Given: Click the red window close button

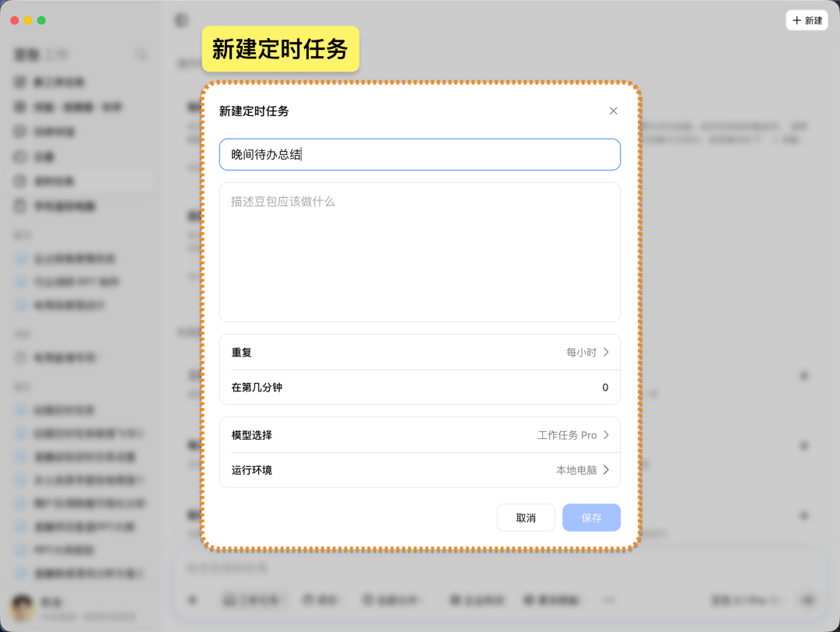Looking at the screenshot, I should tap(15, 20).
